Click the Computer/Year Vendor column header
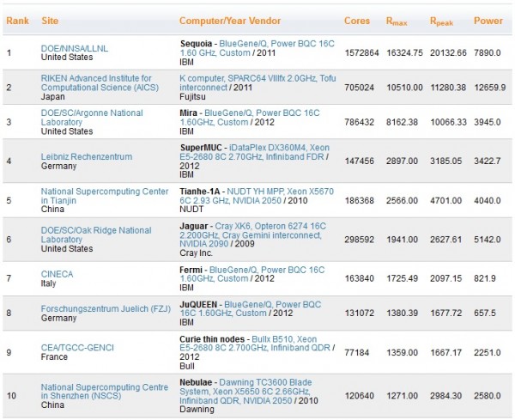 (230, 21)
